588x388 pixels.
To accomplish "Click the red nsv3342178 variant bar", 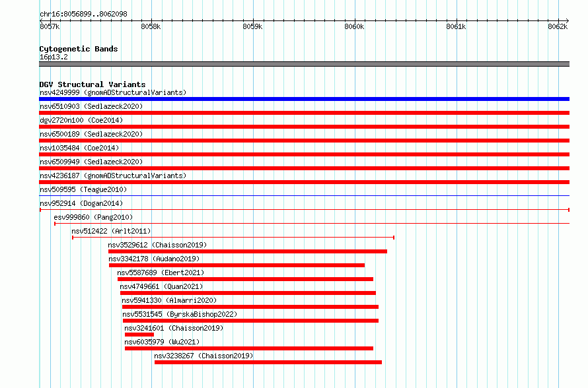I will click(237, 265).
